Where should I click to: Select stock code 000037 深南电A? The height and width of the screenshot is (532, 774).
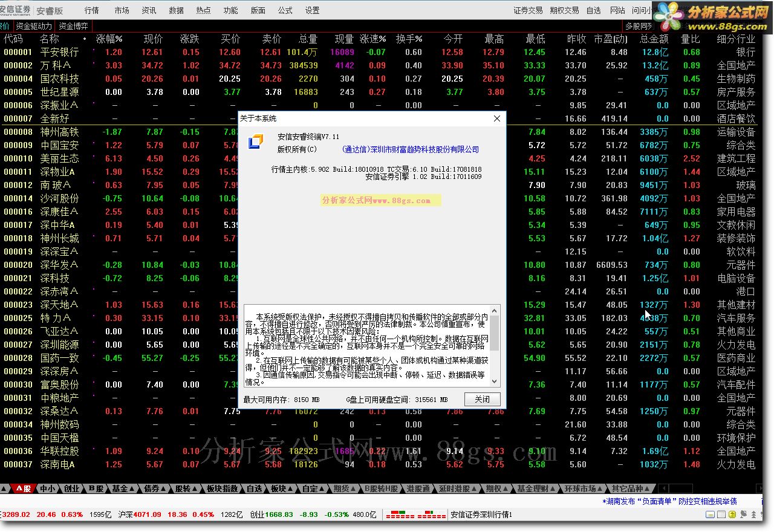(x=380, y=464)
